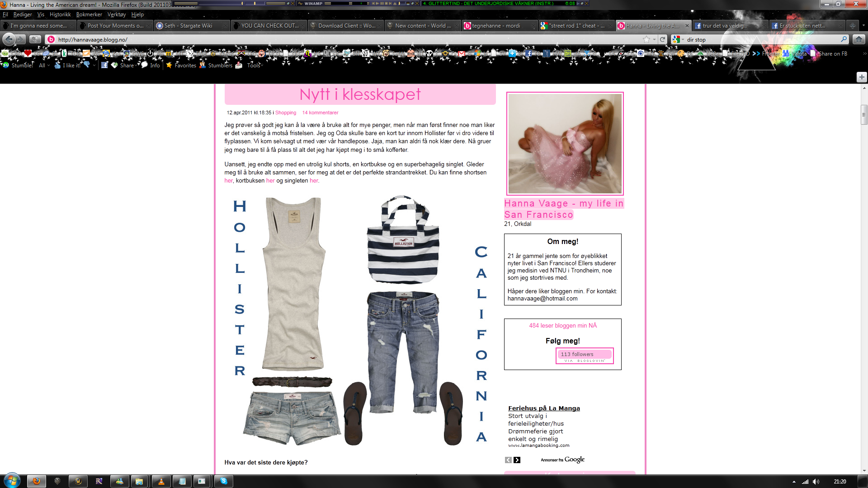Reload the page with the refresh icon
This screenshot has height=488, width=868.
pyautogui.click(x=662, y=39)
